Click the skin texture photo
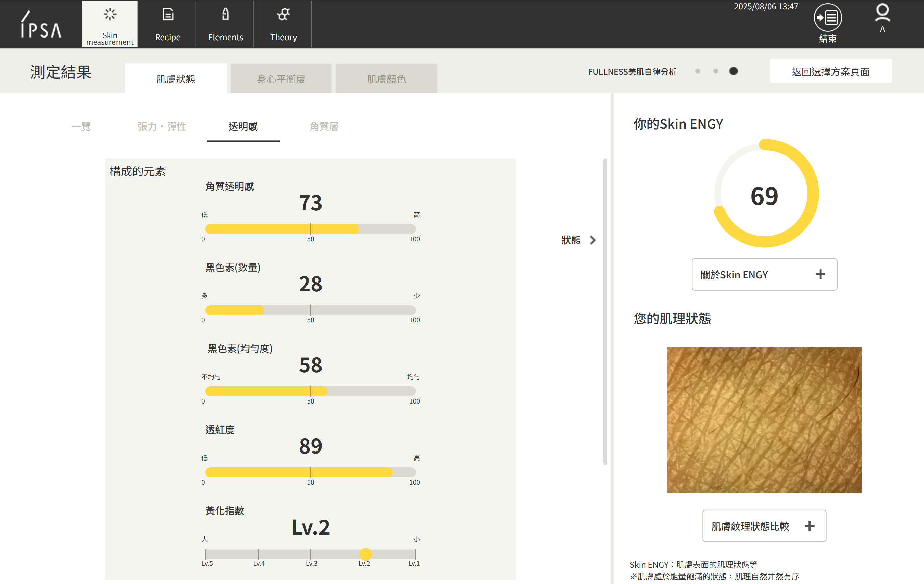Image resolution: width=924 pixels, height=584 pixels. (x=764, y=420)
